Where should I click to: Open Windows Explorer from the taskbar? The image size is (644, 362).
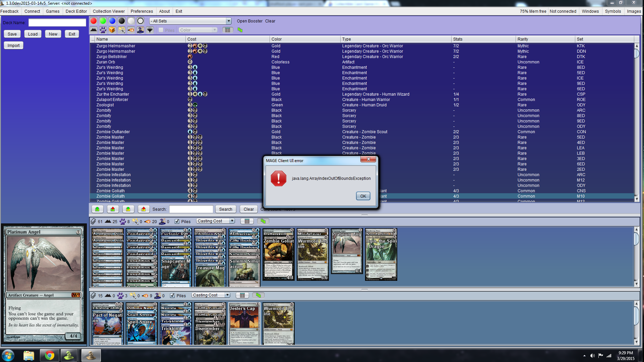(x=29, y=355)
